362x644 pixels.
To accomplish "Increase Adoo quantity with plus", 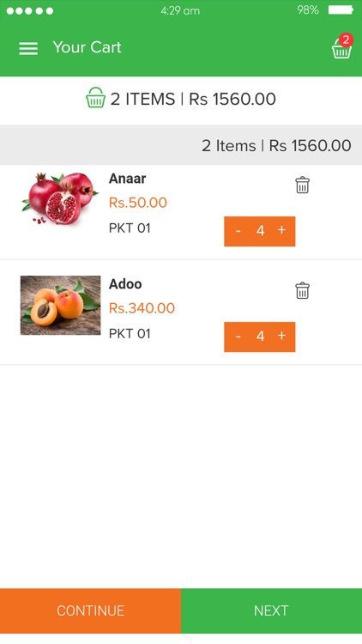I will pos(281,336).
